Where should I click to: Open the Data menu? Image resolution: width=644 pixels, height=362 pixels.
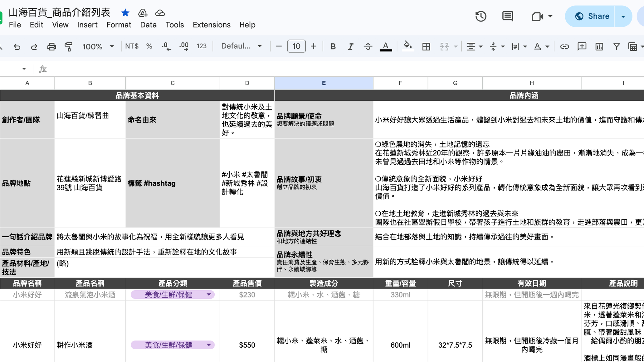[x=148, y=25]
